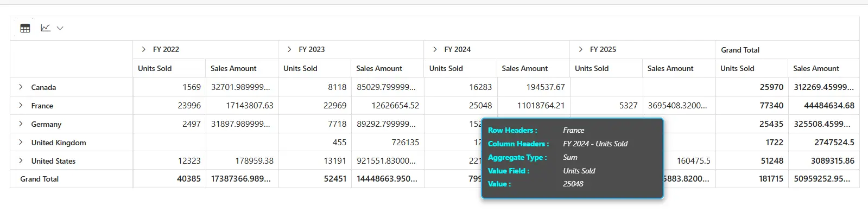Expand the FY 2025 column header
This screenshot has height=213, width=868.
click(x=580, y=49)
